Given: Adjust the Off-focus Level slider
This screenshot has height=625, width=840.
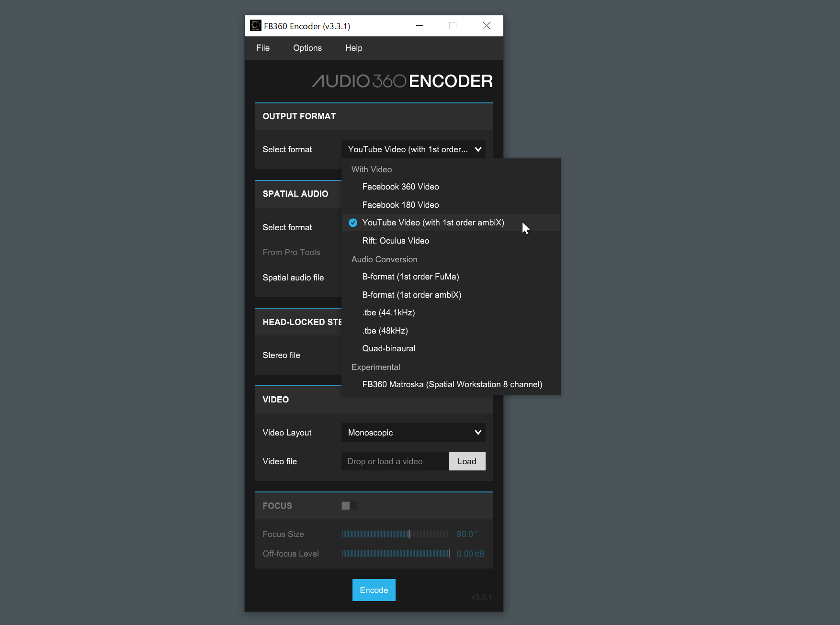Looking at the screenshot, I should coord(396,554).
